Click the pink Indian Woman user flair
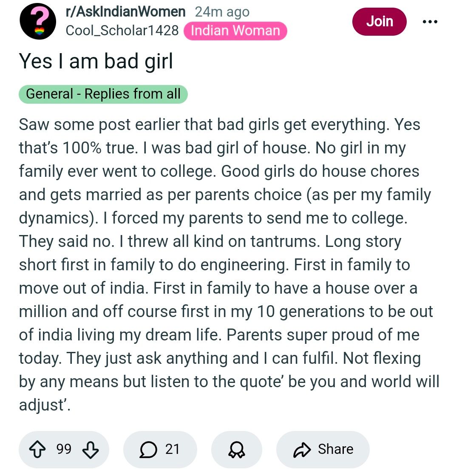The height and width of the screenshot is (476, 459). (235, 31)
